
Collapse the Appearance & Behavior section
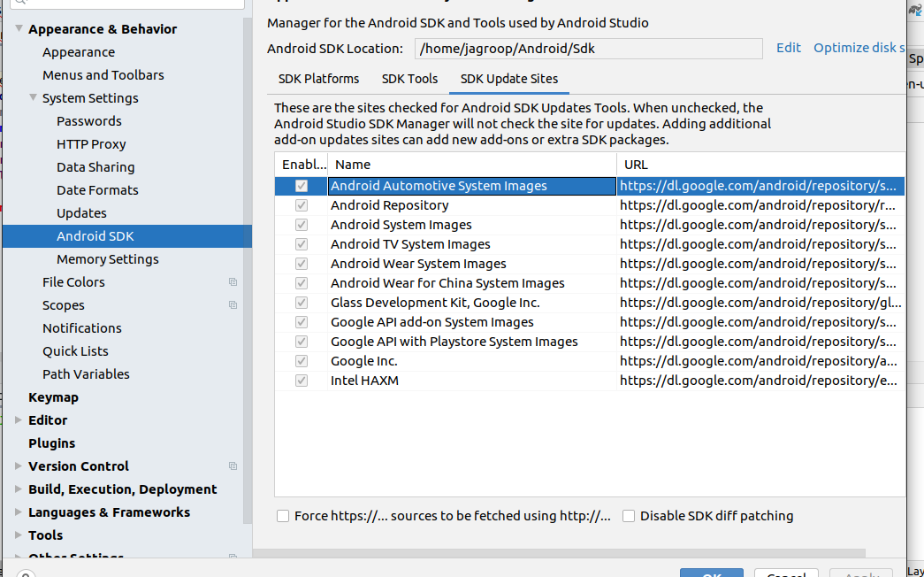coord(19,29)
